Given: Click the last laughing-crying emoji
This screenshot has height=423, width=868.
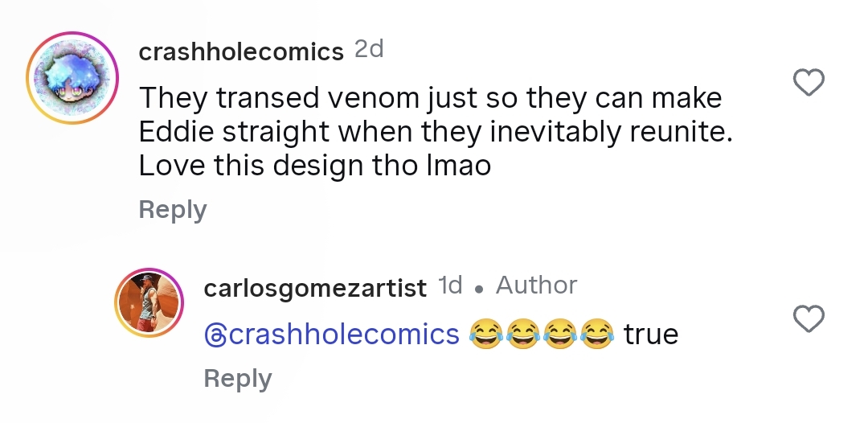Looking at the screenshot, I should (596, 334).
